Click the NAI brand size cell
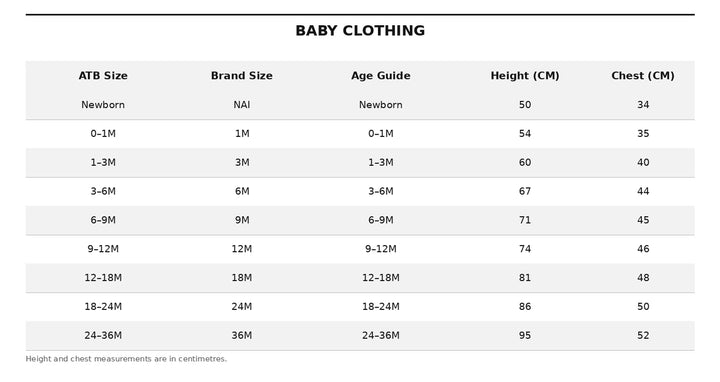720x382 pixels. [x=242, y=105]
